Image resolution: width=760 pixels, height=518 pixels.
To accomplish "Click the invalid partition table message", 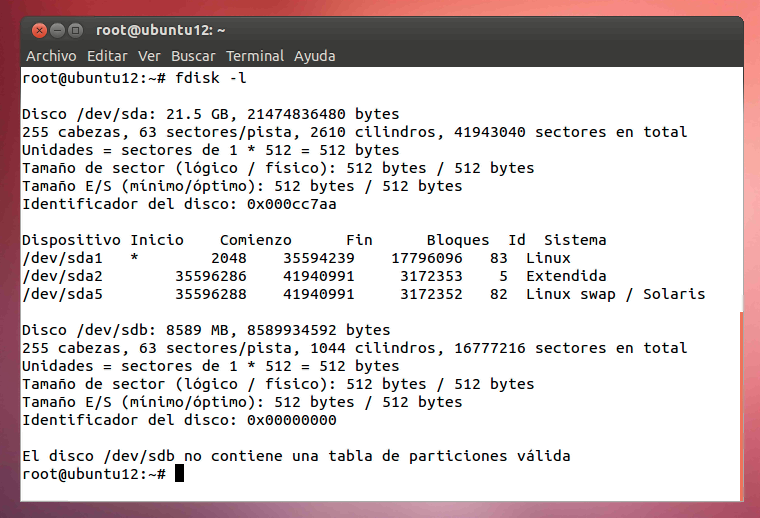I will click(x=296, y=456).
